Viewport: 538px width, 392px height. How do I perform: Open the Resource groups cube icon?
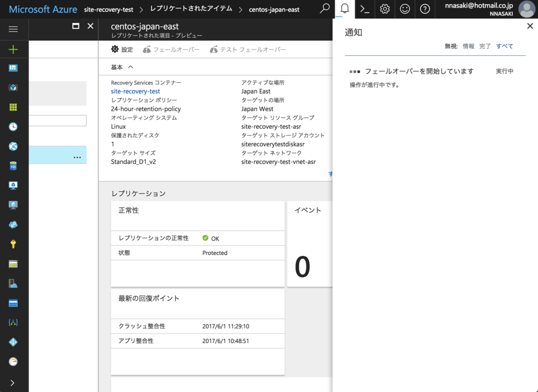click(13, 88)
